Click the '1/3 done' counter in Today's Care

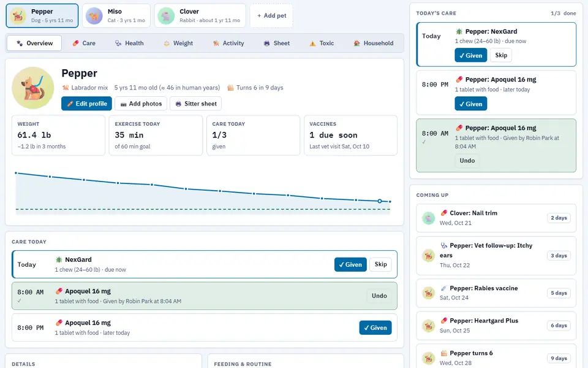tap(563, 13)
